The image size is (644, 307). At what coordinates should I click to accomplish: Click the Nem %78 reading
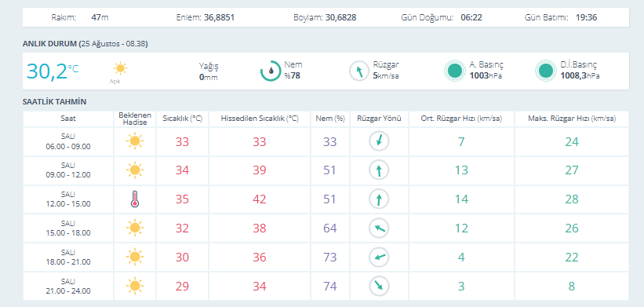293,70
